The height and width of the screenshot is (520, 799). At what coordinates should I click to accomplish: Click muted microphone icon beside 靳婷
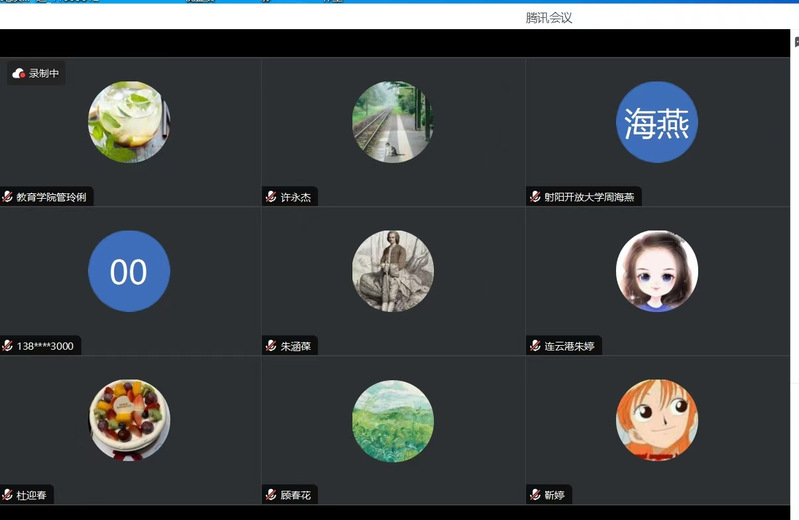coord(535,495)
